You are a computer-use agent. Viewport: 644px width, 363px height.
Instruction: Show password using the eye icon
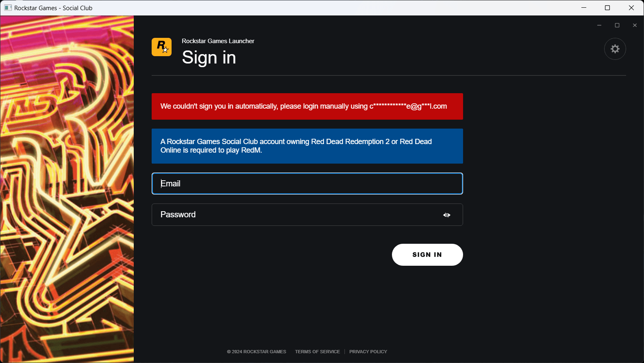tap(446, 215)
